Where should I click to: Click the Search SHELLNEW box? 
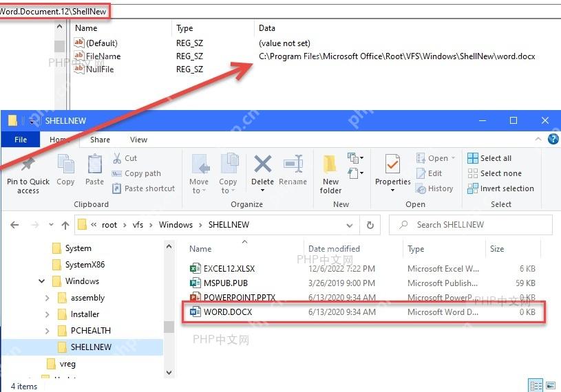coord(470,225)
